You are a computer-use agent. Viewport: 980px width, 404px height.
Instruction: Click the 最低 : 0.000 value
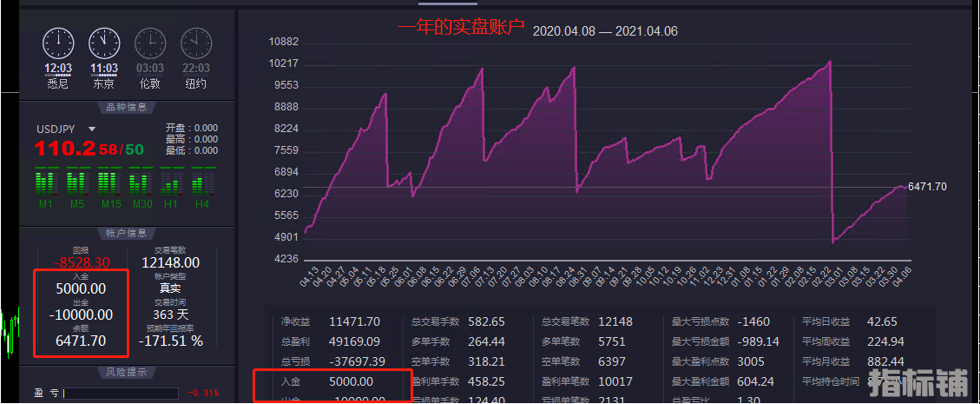click(x=191, y=150)
